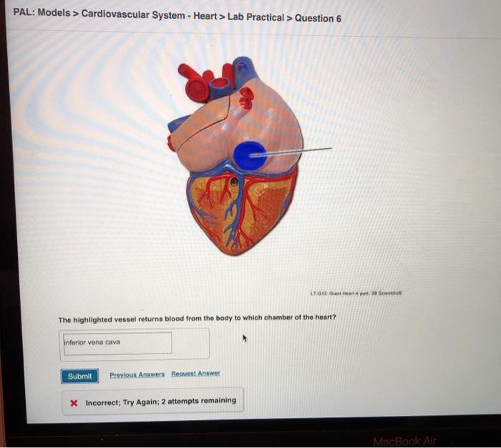The width and height of the screenshot is (501, 448).
Task: Click the PAL: label in header
Action: tap(24, 12)
